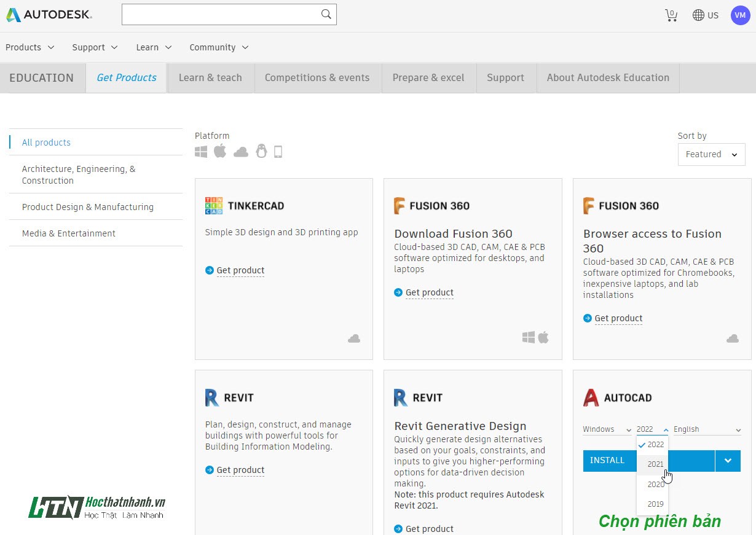Open the Sort by Featured dropdown
This screenshot has width=756, height=535.
(x=711, y=154)
